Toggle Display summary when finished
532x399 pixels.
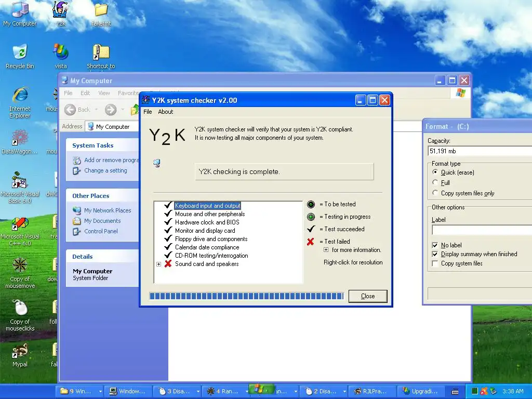(x=435, y=254)
